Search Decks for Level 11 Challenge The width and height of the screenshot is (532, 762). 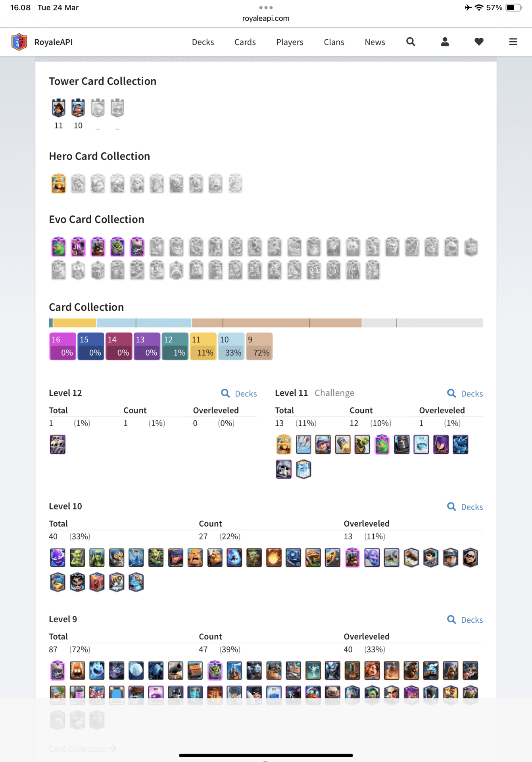(x=465, y=393)
